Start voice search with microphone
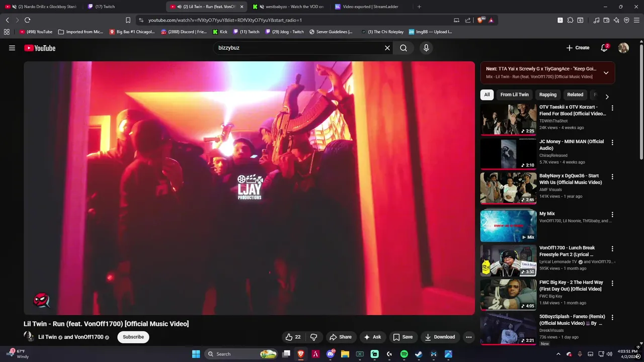This screenshot has width=644, height=362. (426, 48)
